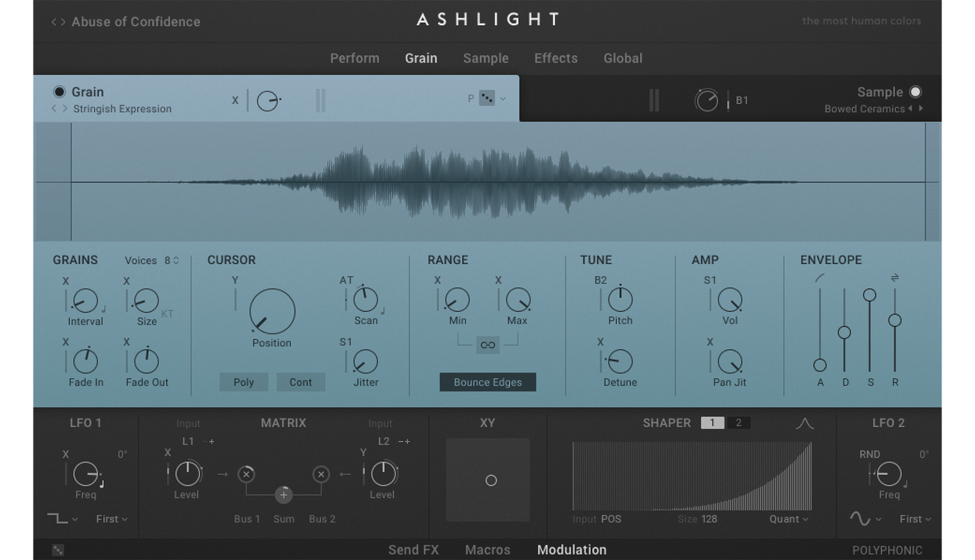Click the dice icon in bottom-left corner

click(58, 550)
